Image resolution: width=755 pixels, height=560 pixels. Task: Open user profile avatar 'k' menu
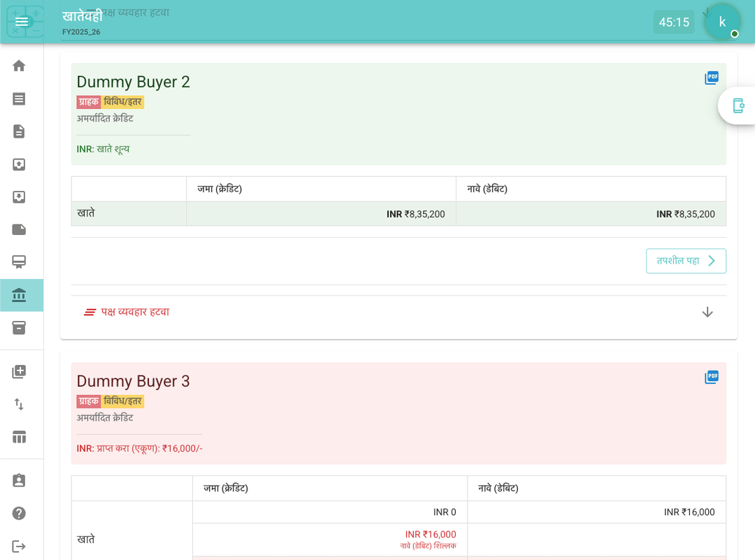coord(722,22)
